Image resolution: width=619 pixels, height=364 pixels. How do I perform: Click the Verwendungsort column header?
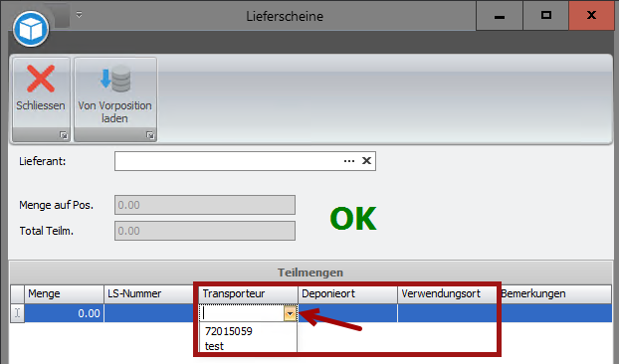[447, 293]
